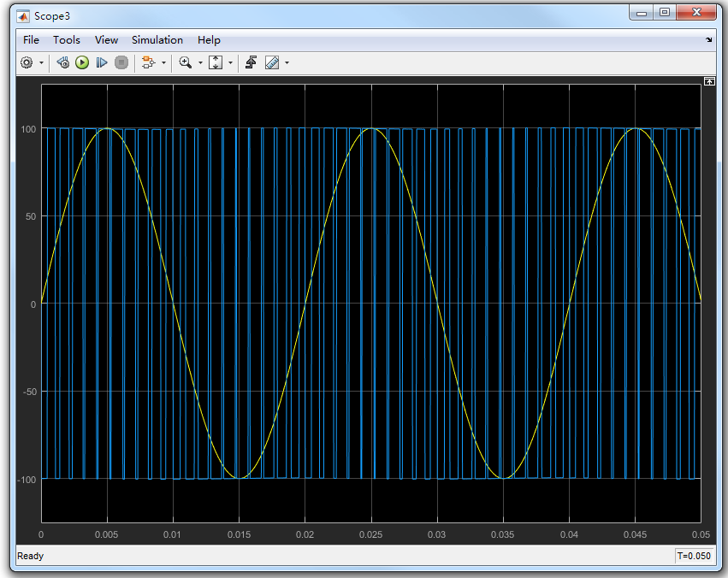Click the yellow sine trough near 0.015

coord(240,478)
